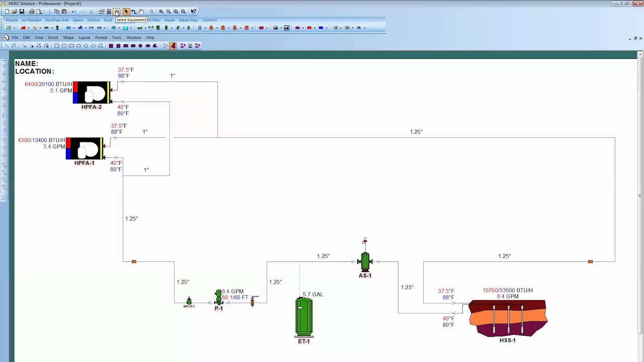Activate the arrow pointer selection tool
The image size is (644, 362).
pos(126,12)
